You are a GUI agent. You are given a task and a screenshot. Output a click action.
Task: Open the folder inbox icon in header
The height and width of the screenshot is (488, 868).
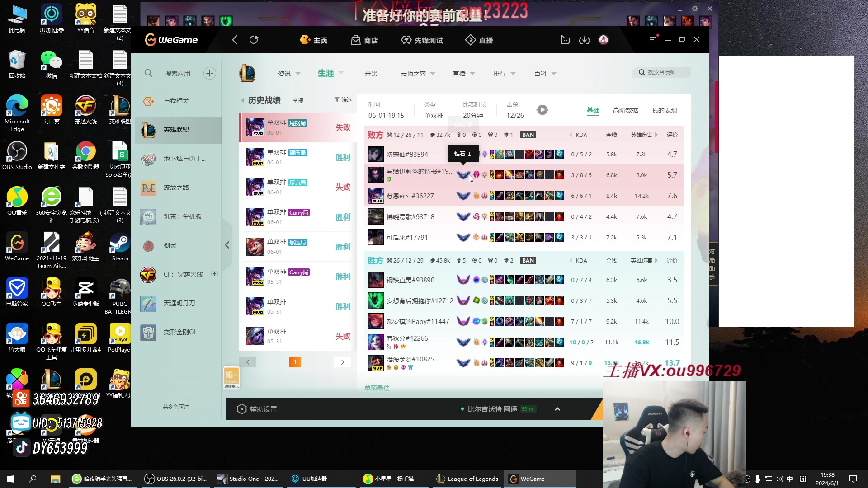pos(565,40)
